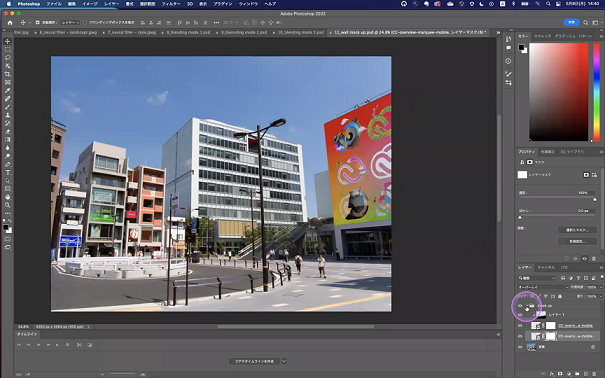Click play button in timeline panel
Screen dimensions: 605x378
click(38, 345)
